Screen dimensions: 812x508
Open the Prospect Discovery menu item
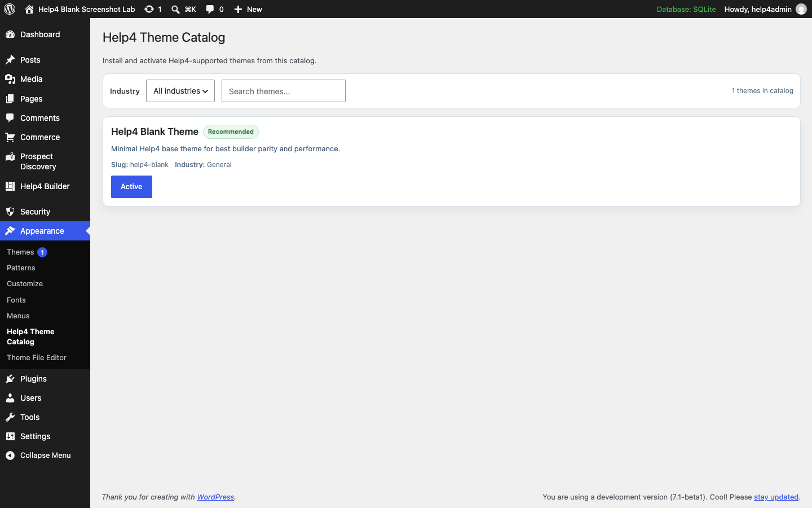45,161
